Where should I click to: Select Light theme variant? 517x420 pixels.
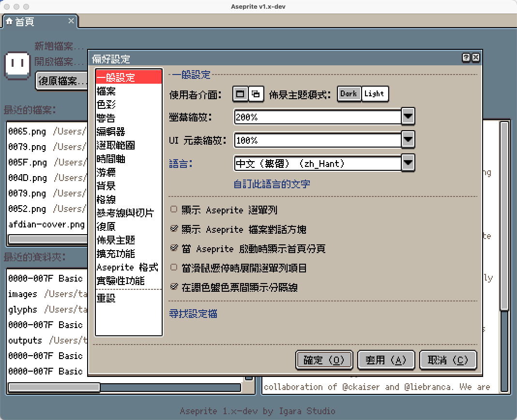point(375,94)
